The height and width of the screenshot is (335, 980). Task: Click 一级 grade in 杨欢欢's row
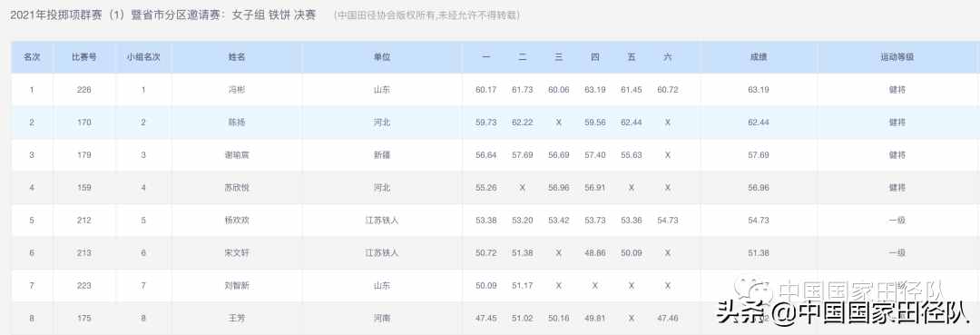coord(897,221)
